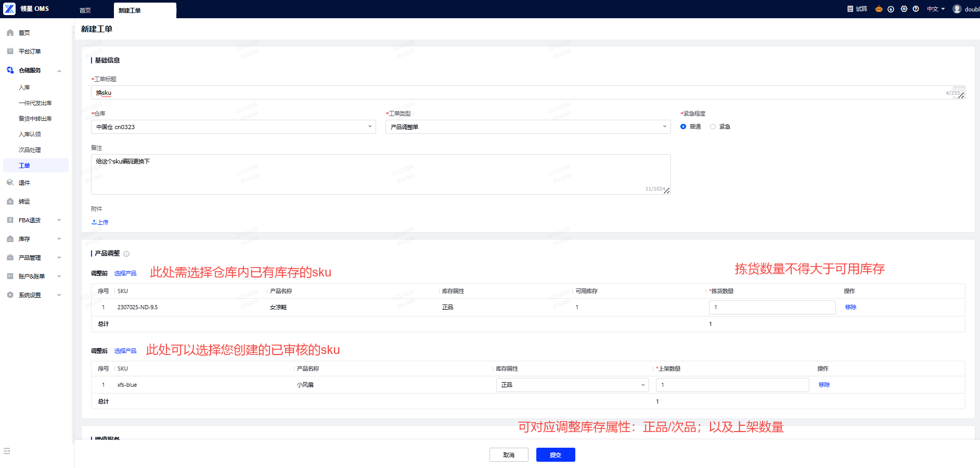Click the 库存 sidebar icon

click(x=10, y=239)
